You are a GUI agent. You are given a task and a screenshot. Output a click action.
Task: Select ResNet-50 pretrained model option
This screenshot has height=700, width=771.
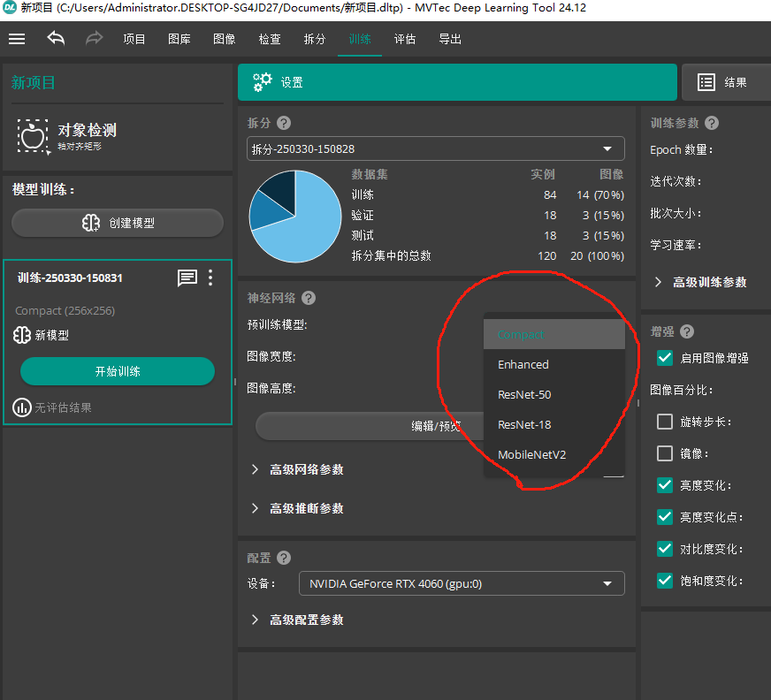click(x=554, y=395)
